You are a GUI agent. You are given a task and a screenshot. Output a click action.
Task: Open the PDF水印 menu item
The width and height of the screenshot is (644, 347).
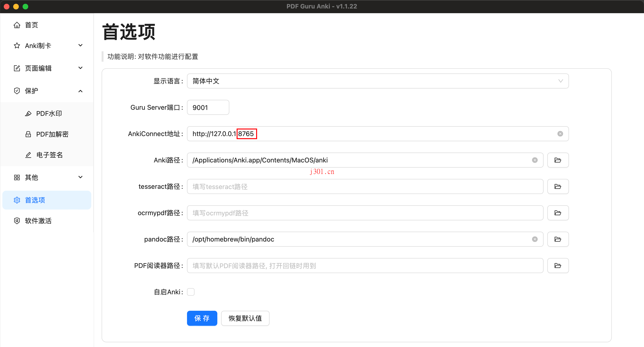pos(47,113)
